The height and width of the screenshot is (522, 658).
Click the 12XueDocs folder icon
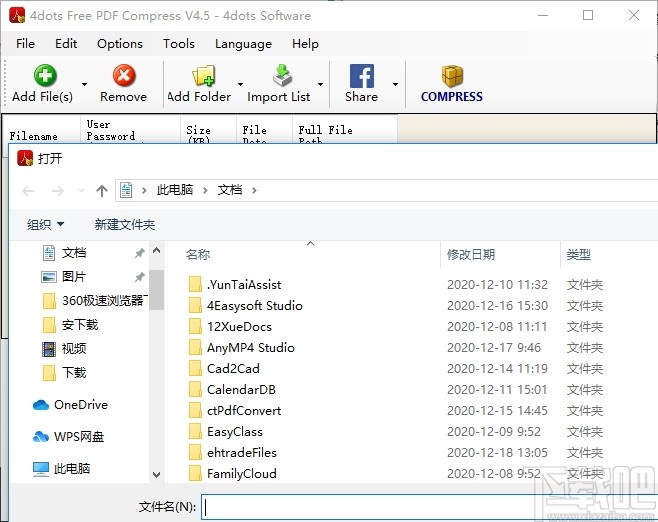(x=195, y=326)
